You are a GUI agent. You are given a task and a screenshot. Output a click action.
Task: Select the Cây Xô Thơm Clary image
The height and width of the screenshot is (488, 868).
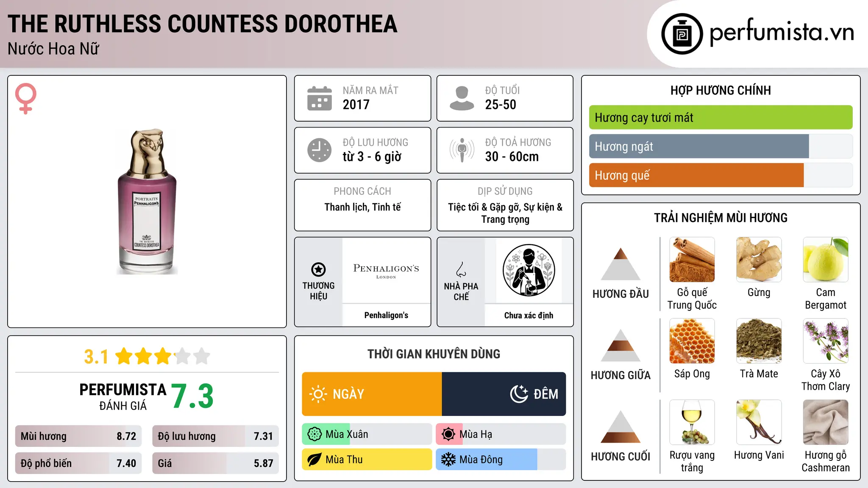click(x=826, y=341)
